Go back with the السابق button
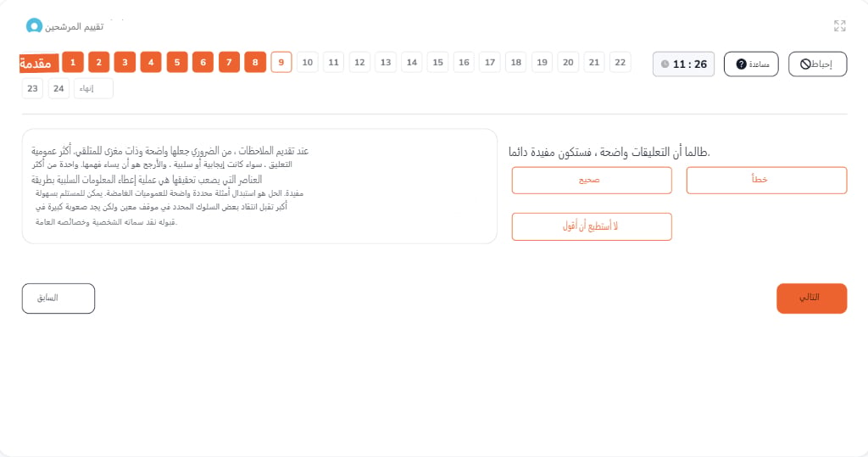868x457 pixels. tap(58, 298)
